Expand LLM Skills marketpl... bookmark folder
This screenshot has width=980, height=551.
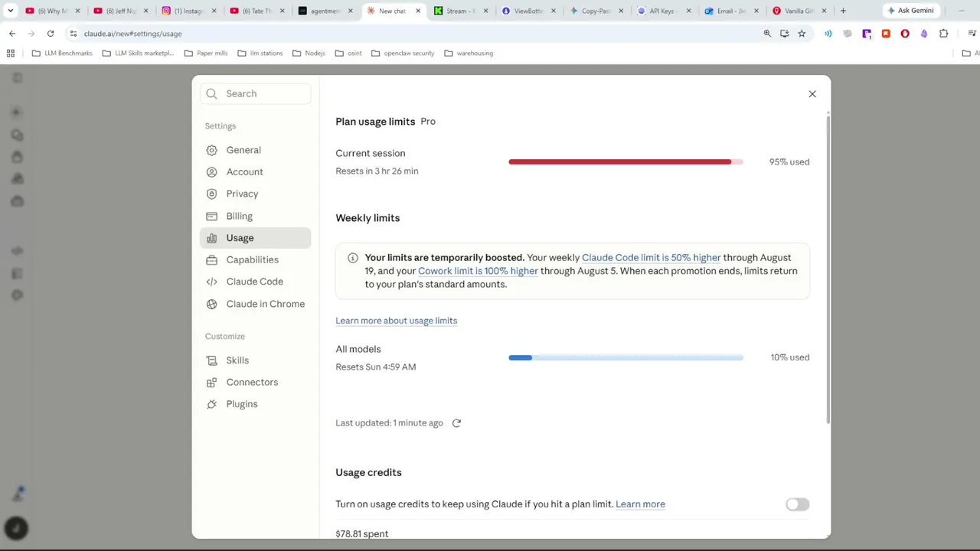coord(138,54)
